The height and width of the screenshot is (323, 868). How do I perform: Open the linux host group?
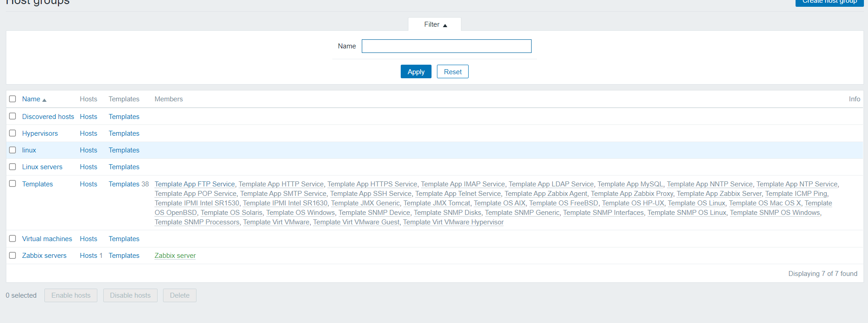coord(29,150)
